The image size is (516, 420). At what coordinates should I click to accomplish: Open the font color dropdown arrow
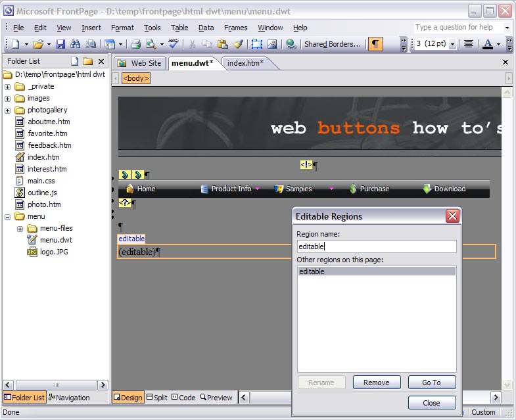pyautogui.click(x=498, y=45)
